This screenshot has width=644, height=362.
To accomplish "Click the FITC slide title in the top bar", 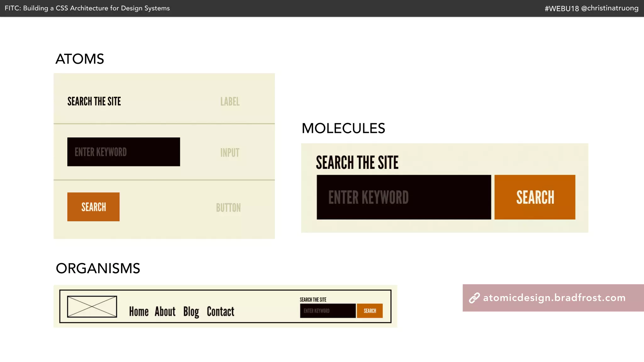I will [87, 8].
